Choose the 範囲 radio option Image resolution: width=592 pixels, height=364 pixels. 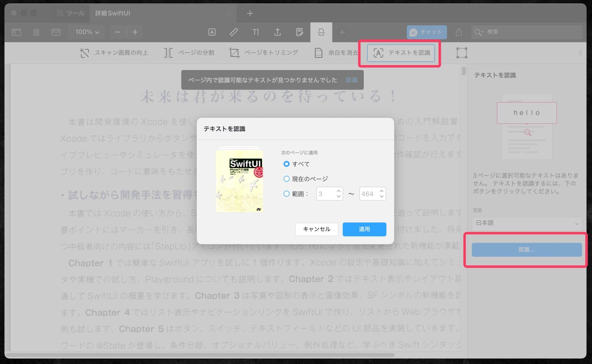click(286, 194)
